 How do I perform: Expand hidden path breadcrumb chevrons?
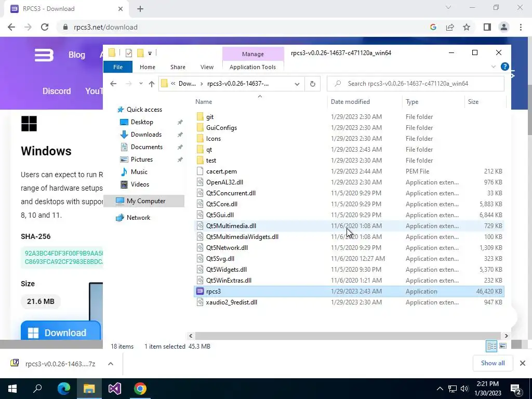tap(173, 84)
